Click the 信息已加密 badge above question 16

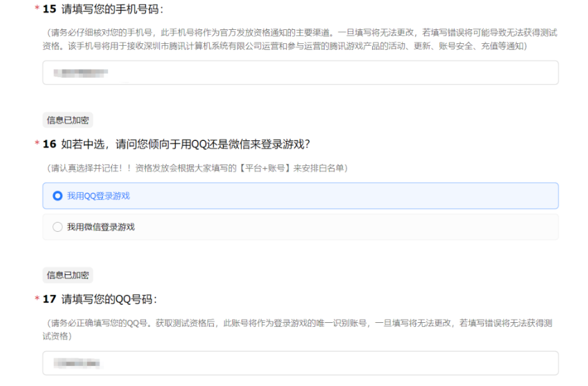[x=68, y=120]
